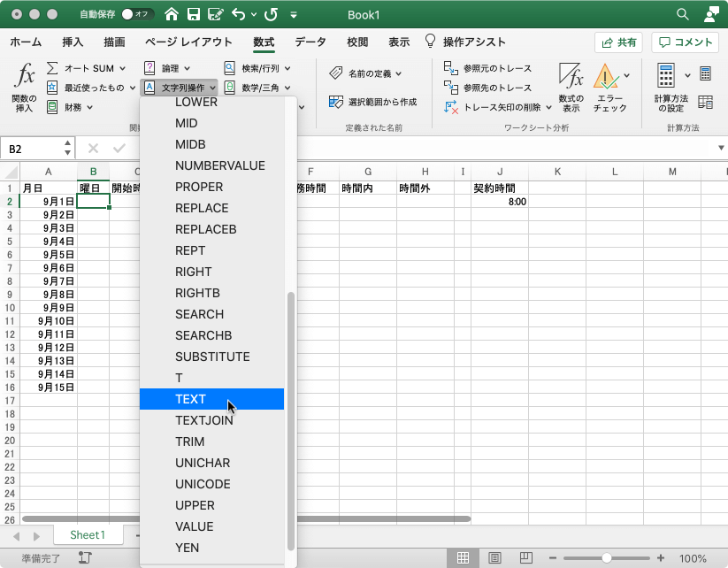Click 参照元のトレース
Image resolution: width=728 pixels, height=568 pixels.
click(x=488, y=68)
